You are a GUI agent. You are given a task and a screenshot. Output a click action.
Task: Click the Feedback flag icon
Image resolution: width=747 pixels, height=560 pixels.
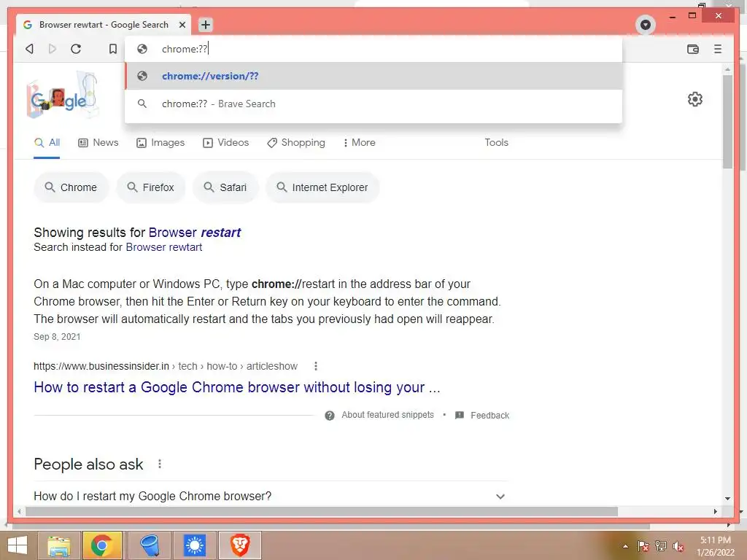click(460, 415)
